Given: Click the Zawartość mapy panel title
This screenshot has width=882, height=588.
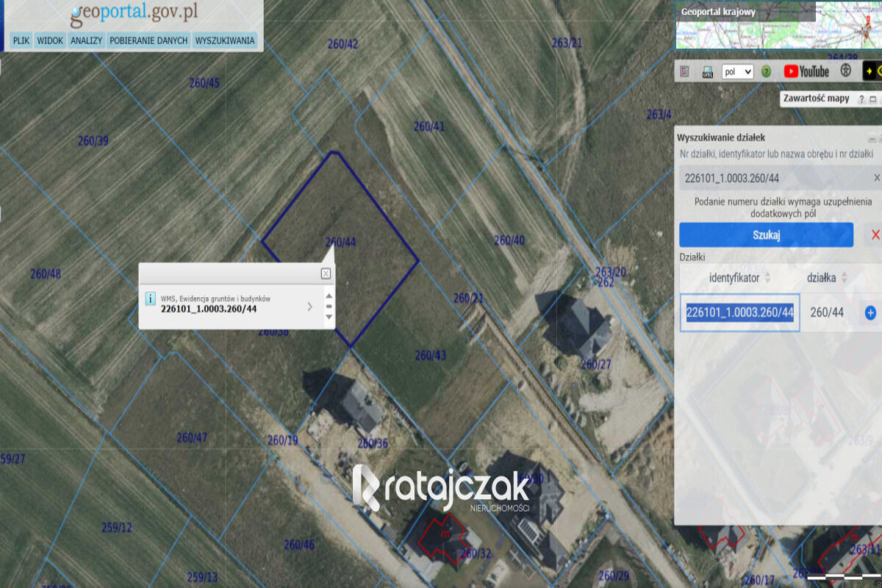Looking at the screenshot, I should (x=816, y=98).
